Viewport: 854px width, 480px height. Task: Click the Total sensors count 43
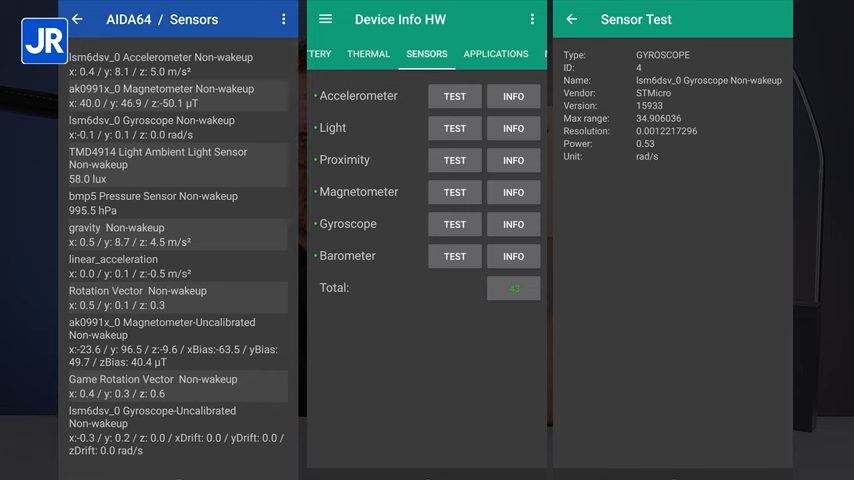(514, 289)
